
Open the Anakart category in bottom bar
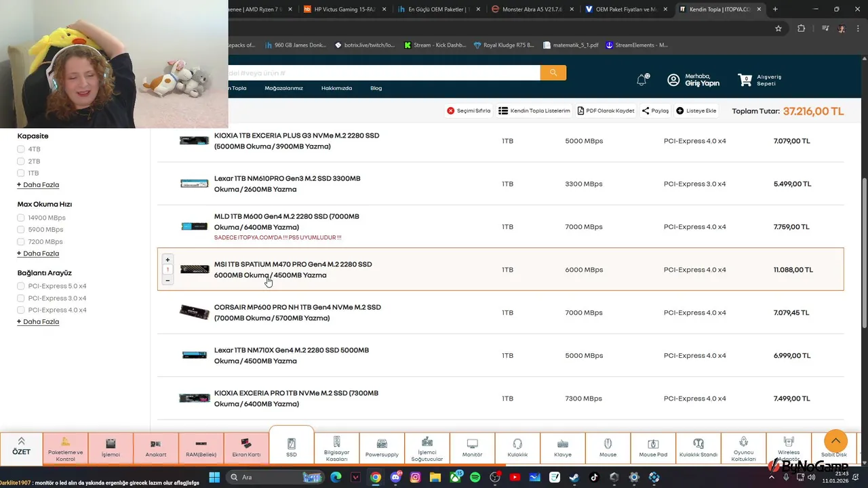(x=156, y=448)
